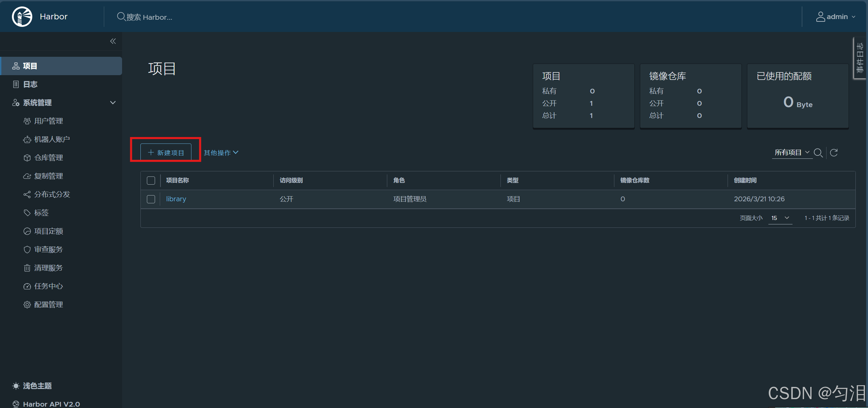This screenshot has width=868, height=408.
Task: Open the admin user menu
Action: [x=836, y=17]
